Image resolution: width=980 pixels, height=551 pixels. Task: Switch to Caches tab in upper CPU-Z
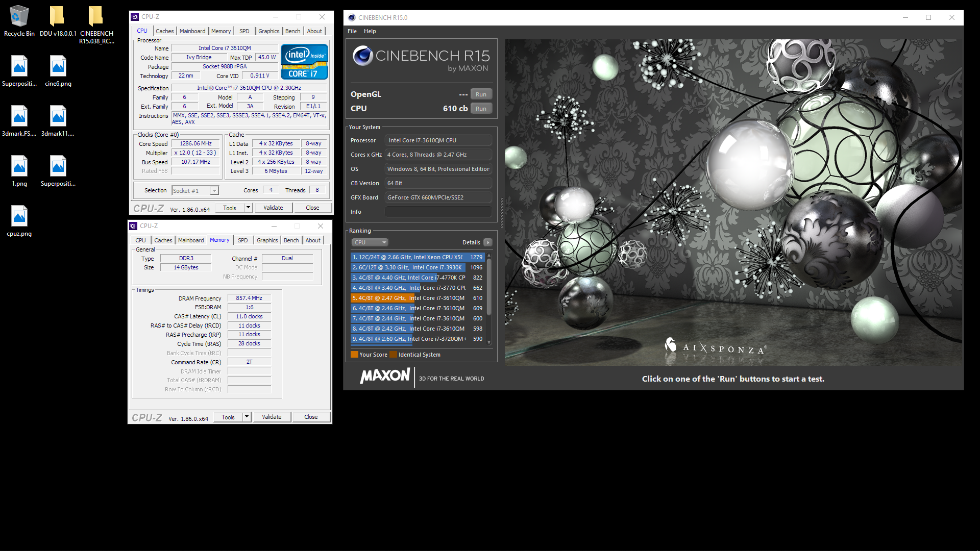(x=165, y=31)
